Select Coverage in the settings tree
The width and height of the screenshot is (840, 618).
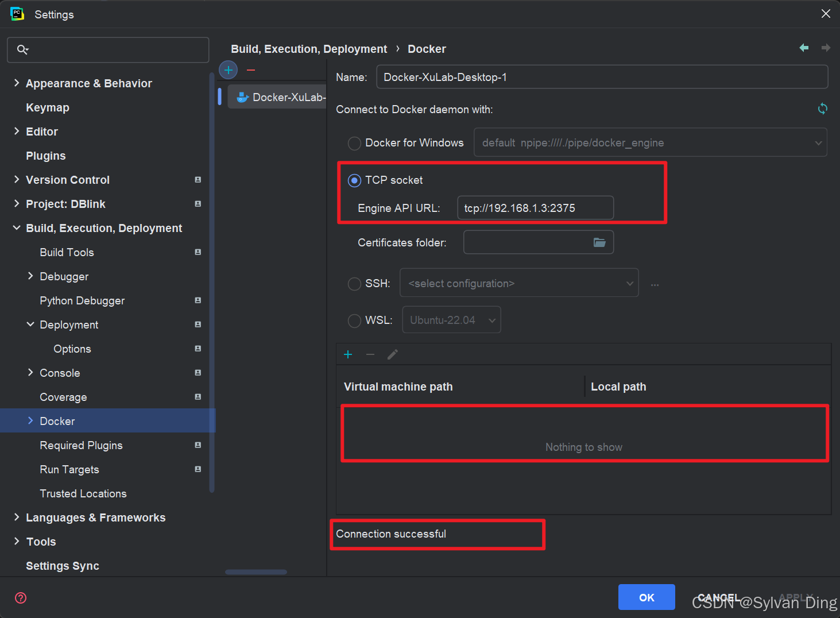[x=64, y=397]
